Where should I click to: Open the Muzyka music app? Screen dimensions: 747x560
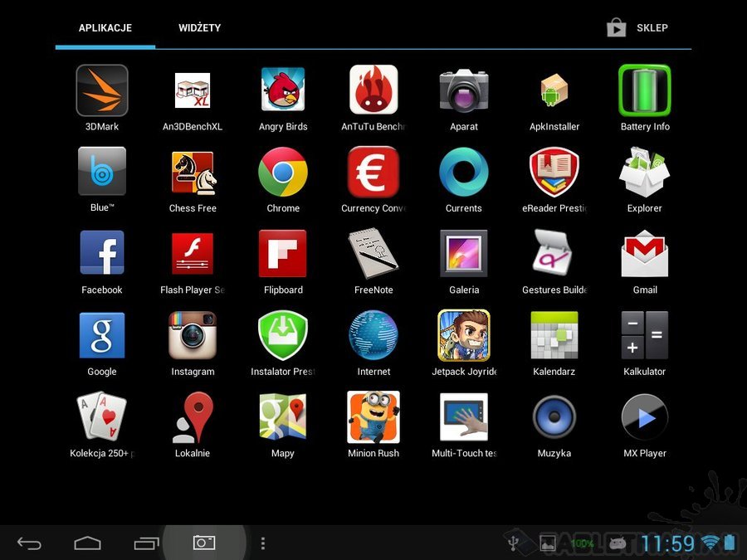coord(554,417)
